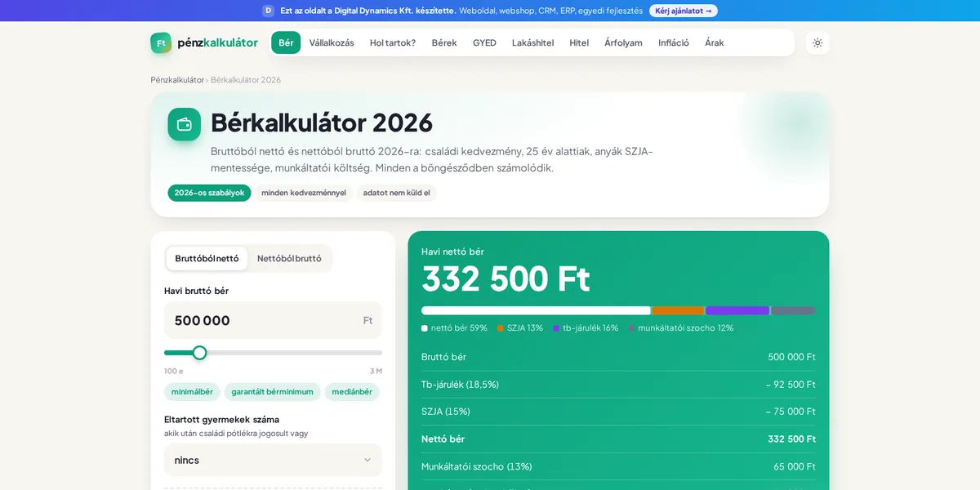The image size is (980, 490).
Task: Click the SZJA (15%) row label
Action: click(446, 412)
